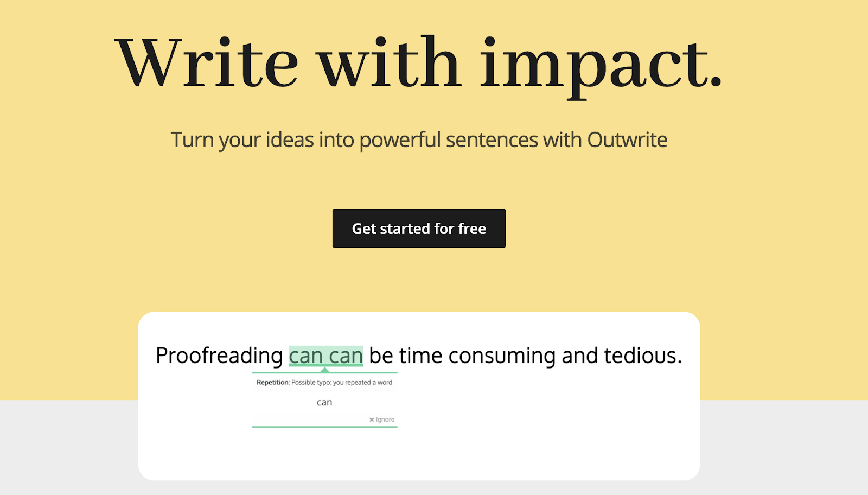Accept the suggested replacement 'can' in popup
868x495 pixels.
tap(324, 402)
